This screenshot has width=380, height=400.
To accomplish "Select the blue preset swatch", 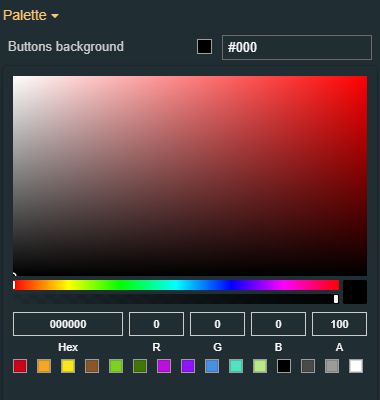I will [x=212, y=366].
